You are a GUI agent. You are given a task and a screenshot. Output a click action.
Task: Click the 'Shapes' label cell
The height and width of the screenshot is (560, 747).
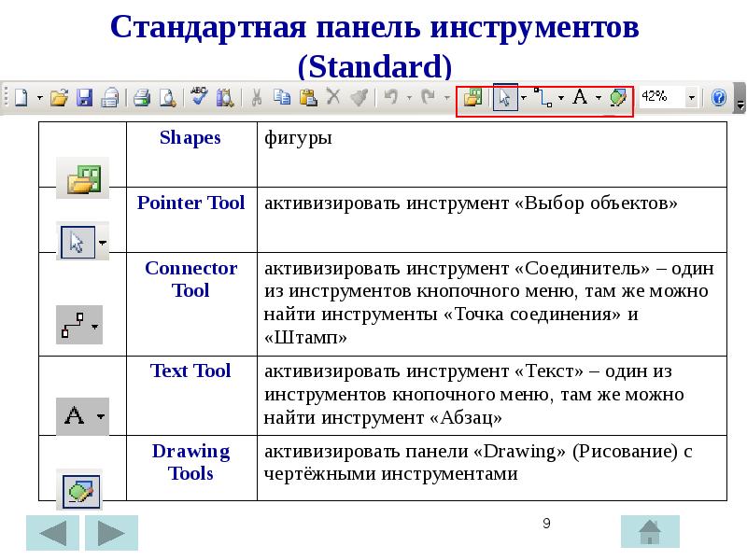coord(191,154)
